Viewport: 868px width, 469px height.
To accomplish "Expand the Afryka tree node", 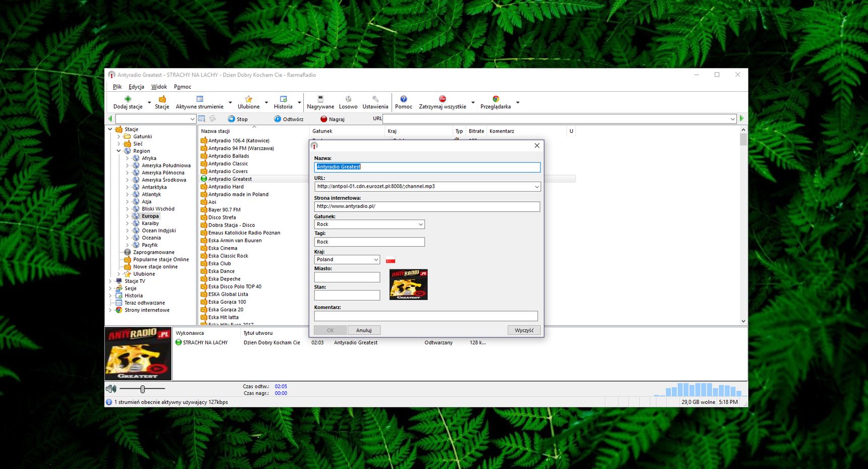I will (128, 158).
